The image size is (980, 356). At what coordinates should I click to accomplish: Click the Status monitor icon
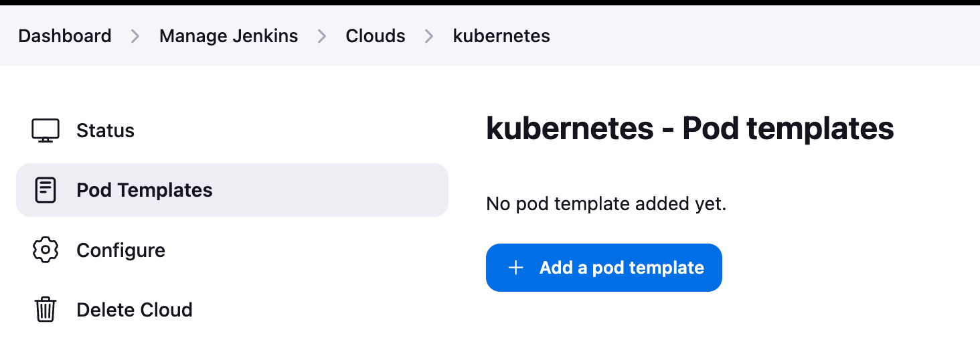point(46,130)
